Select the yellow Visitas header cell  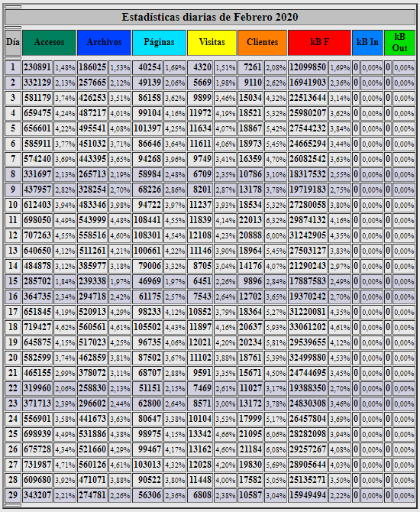tap(212, 43)
